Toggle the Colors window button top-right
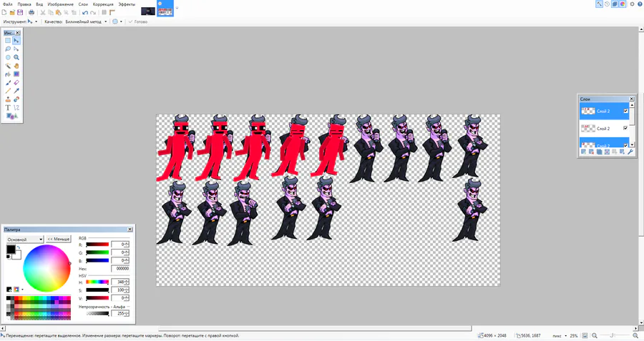The height and width of the screenshot is (341, 644). click(623, 4)
